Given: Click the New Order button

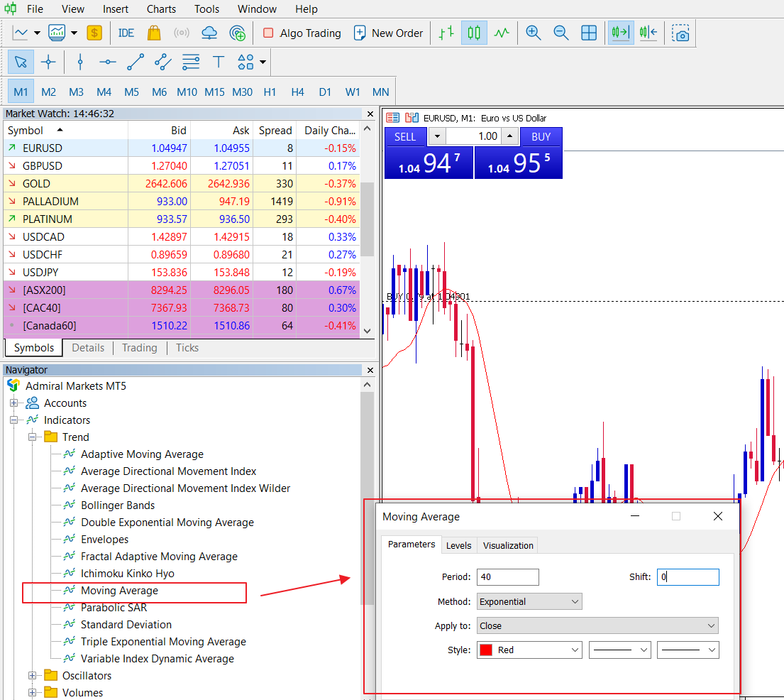Looking at the screenshot, I should (388, 33).
